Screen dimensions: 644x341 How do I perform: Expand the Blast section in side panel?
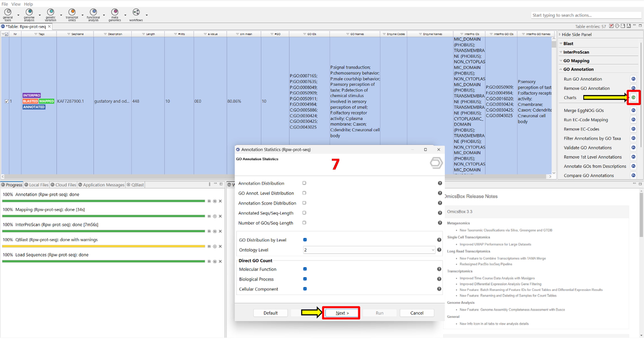pos(568,44)
